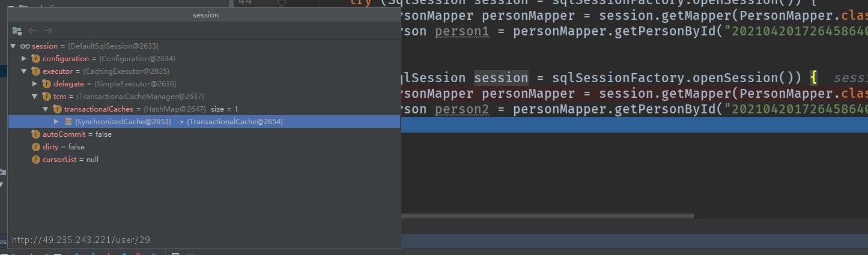868x255 pixels.
Task: Click the field icon beside configuration
Action: coord(35,59)
